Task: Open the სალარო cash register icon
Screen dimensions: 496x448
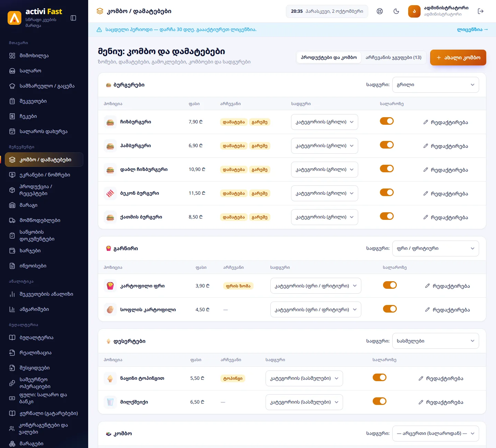Action: [12, 71]
